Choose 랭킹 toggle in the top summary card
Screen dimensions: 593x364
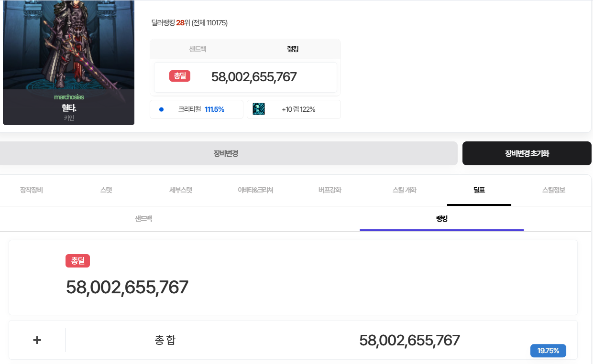[x=293, y=49]
